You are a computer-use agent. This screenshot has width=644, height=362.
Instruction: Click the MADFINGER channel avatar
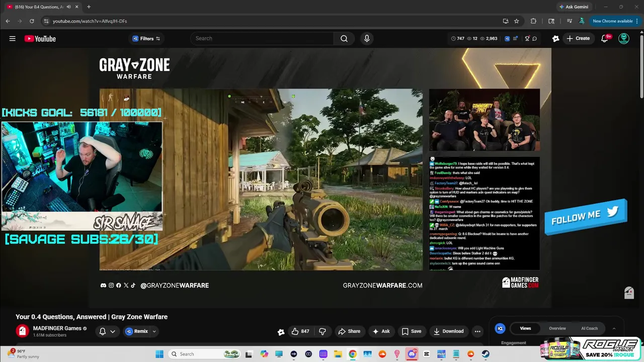point(22,331)
